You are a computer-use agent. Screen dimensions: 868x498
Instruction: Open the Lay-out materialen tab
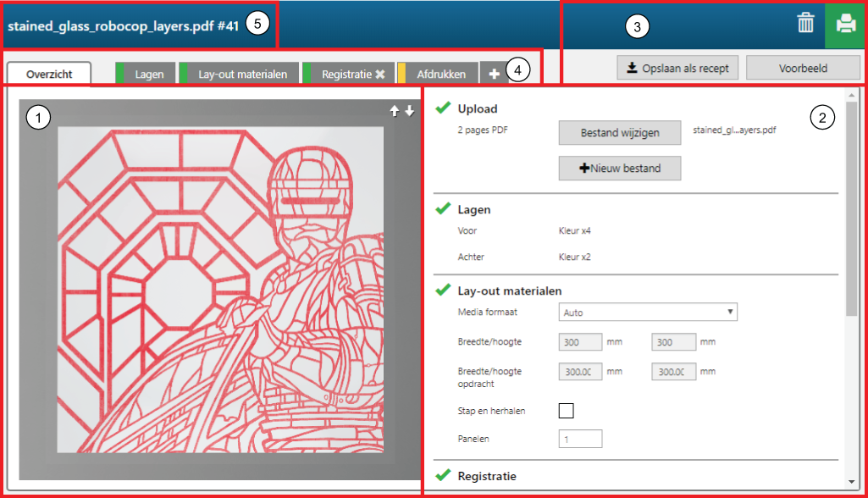point(239,74)
